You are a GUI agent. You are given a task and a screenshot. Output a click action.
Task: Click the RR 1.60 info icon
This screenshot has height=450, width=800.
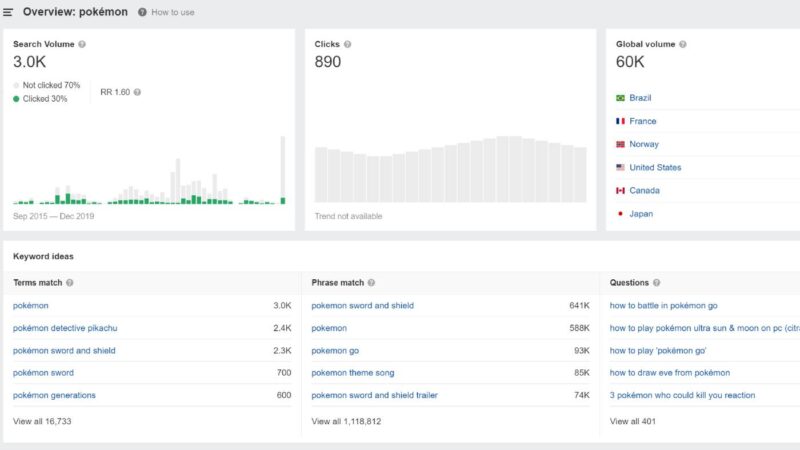point(137,92)
